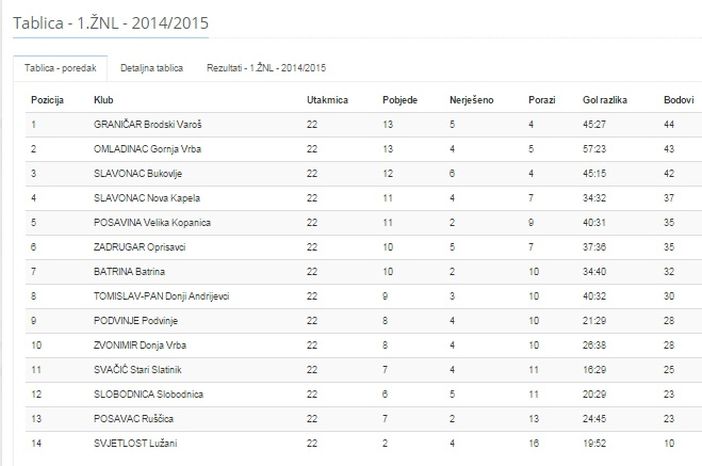The image size is (702, 466).
Task: Click the Utakmica column header
Action: [327, 100]
